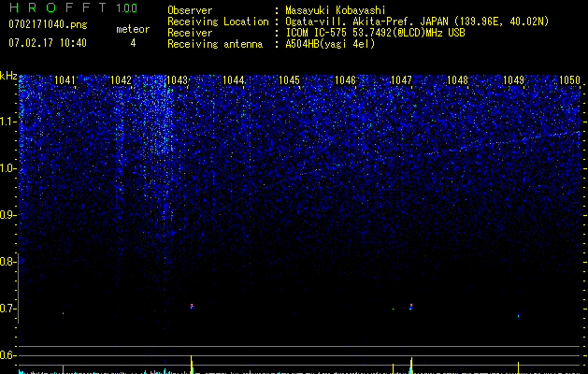Click the 1041 time marker
This screenshot has height=374, width=588.
65,80
